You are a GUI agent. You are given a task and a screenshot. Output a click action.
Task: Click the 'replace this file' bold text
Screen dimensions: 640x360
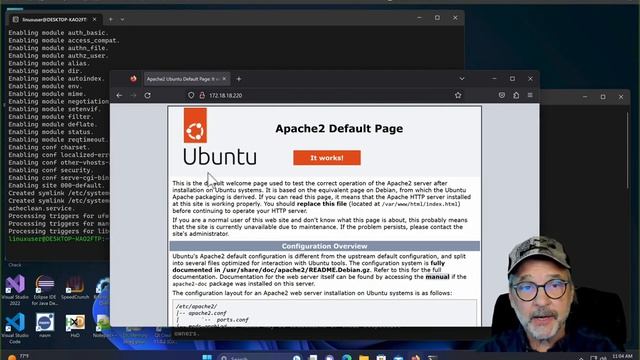coord(322,204)
